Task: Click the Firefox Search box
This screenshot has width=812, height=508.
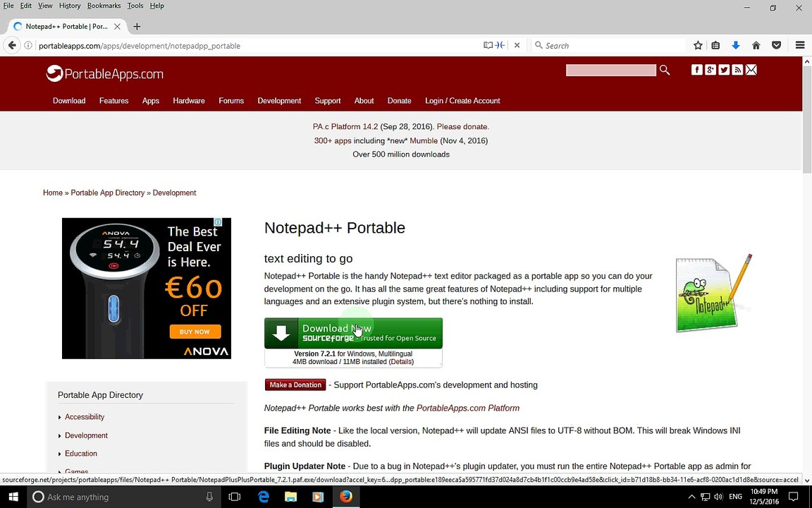Action: 608,46
